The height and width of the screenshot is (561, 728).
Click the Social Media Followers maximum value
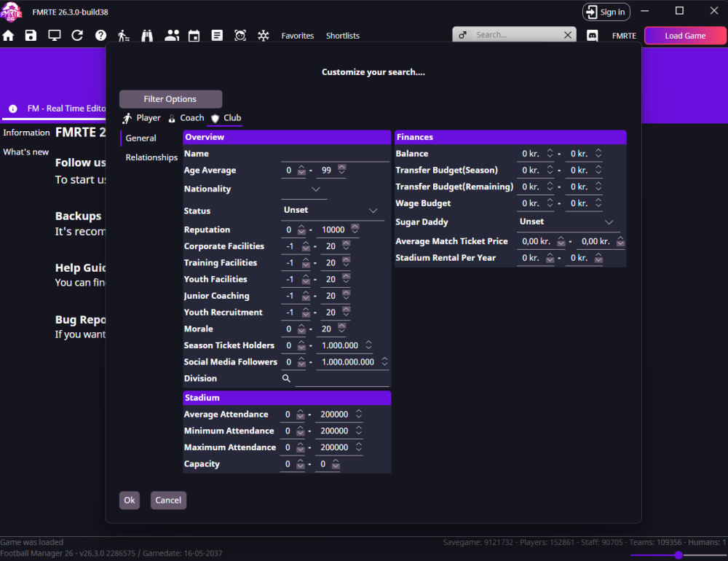[348, 361]
